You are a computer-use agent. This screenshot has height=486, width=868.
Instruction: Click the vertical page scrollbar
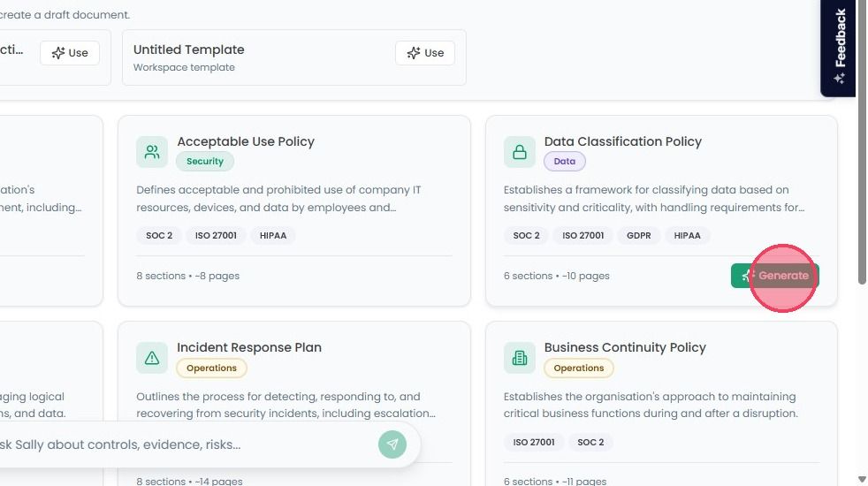point(862,142)
